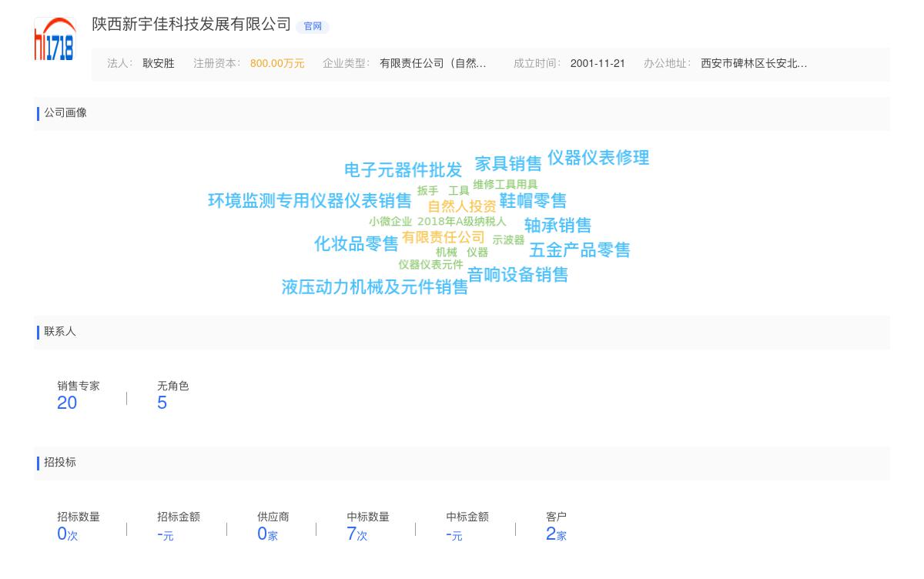Click word cloud tag 示波器
Screen dimensions: 924x579
508,240
